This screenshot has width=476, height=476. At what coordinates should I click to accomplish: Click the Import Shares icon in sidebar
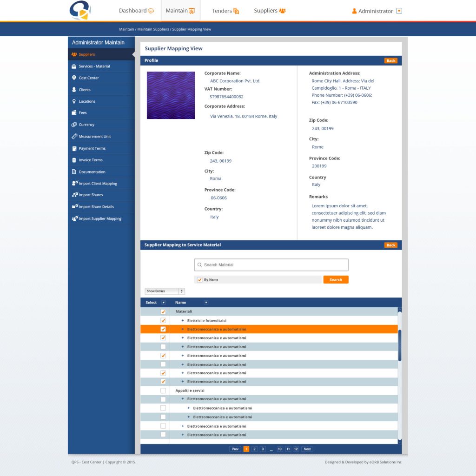click(x=74, y=195)
